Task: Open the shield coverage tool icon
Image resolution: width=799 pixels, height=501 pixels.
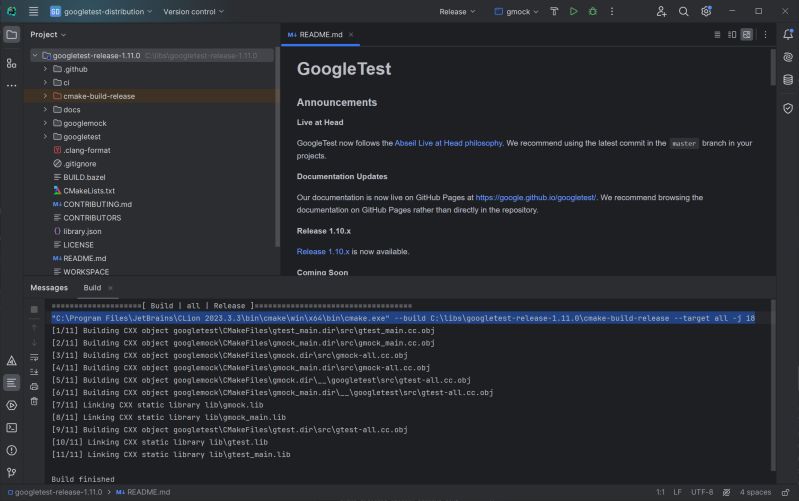Action: (x=788, y=108)
